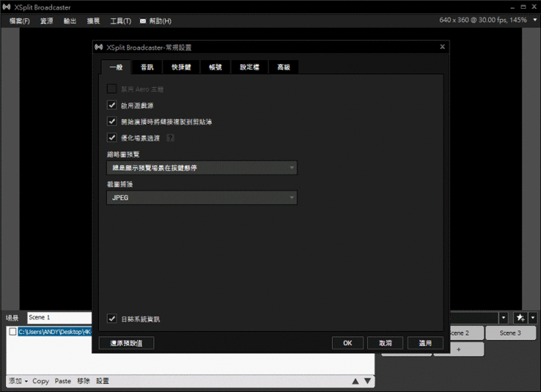
Task: Open the 輸出 menu
Action: [x=70, y=21]
